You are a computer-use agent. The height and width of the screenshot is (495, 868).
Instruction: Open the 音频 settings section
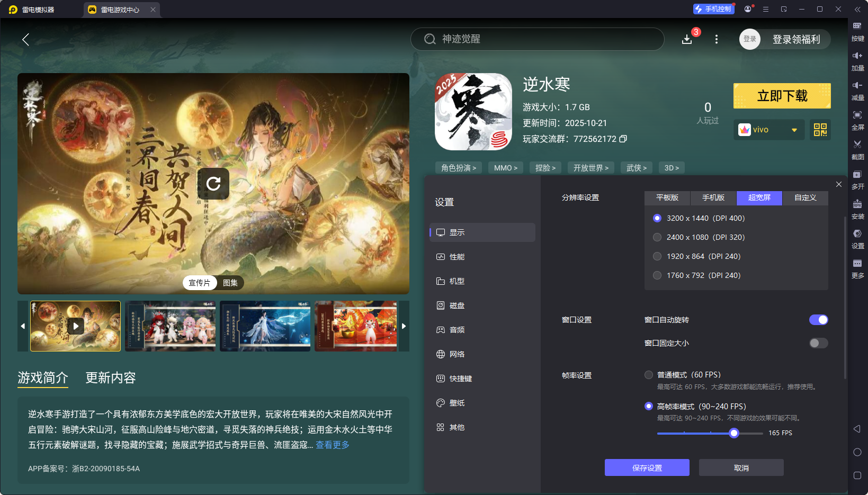tap(482, 330)
